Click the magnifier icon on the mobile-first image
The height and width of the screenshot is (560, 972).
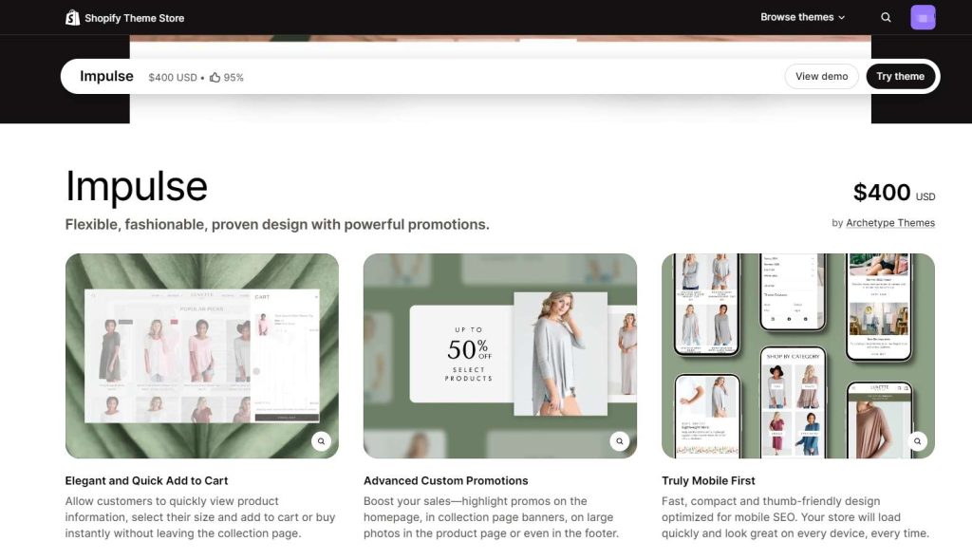917,441
